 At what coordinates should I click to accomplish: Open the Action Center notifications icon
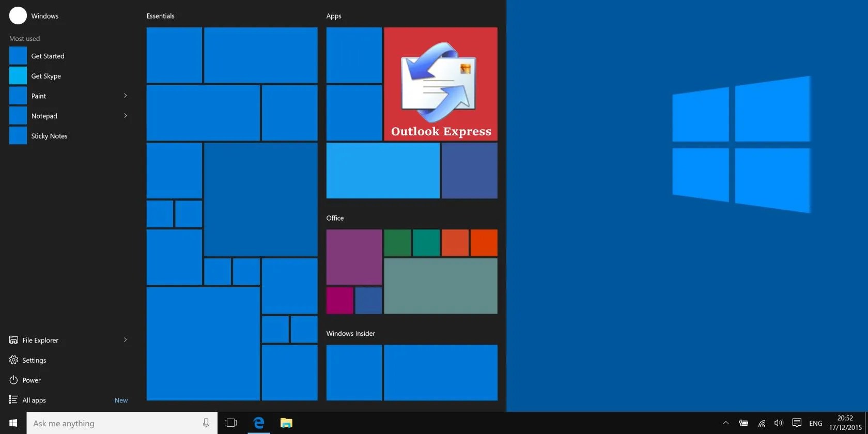797,423
